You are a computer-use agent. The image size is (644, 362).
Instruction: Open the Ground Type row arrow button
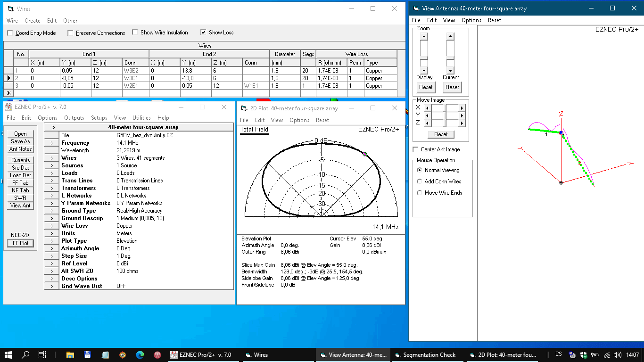(x=52, y=211)
